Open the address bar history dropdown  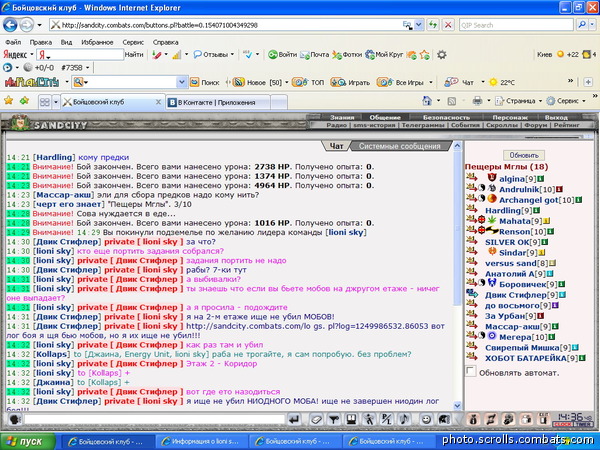(x=419, y=25)
